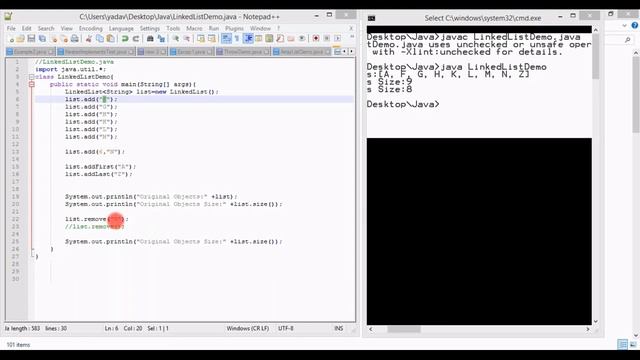Open the Plugins menu
Screen dimensions: 640x360
[234, 29]
